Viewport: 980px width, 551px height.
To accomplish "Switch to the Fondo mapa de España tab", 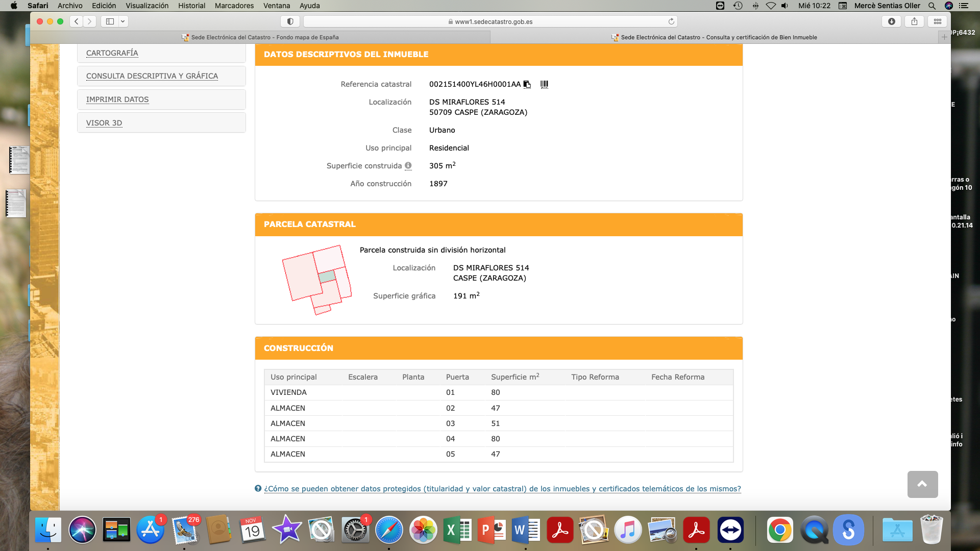I will coord(260,37).
